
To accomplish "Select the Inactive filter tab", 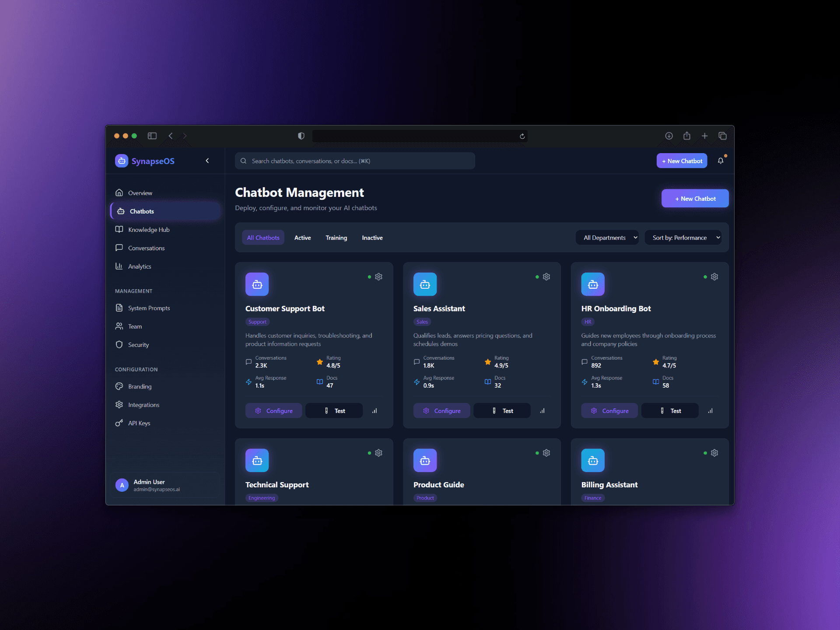I will coord(372,238).
